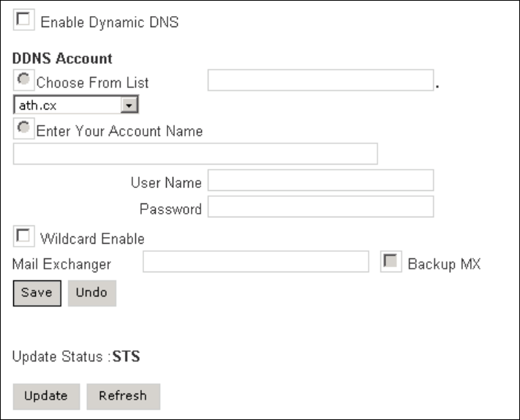Click the hostname field next to Choose From List
This screenshot has height=420, width=520.
[320, 80]
